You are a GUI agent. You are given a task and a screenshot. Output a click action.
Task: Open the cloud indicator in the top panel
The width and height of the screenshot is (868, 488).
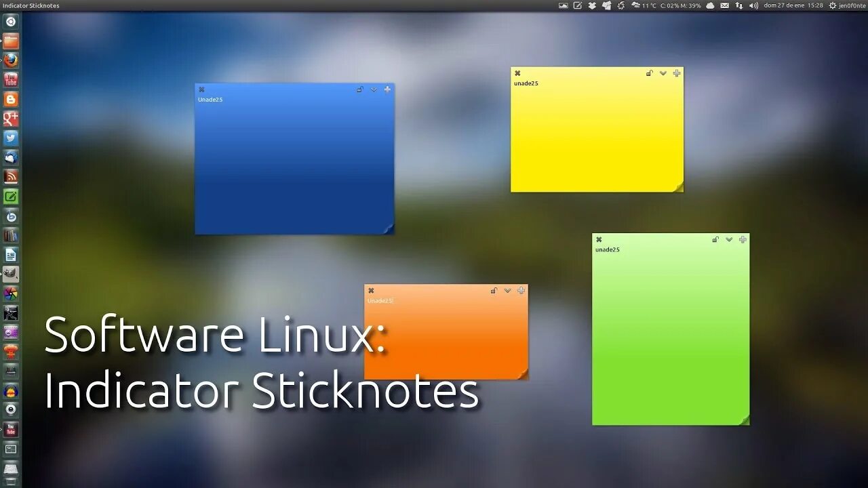[710, 5]
